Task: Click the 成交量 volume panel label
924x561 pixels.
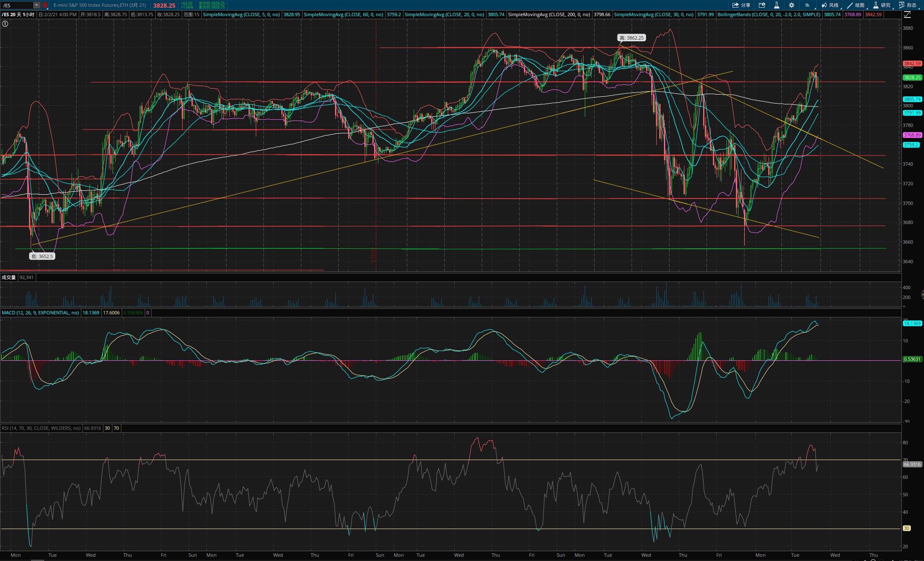Action: pyautogui.click(x=9, y=277)
